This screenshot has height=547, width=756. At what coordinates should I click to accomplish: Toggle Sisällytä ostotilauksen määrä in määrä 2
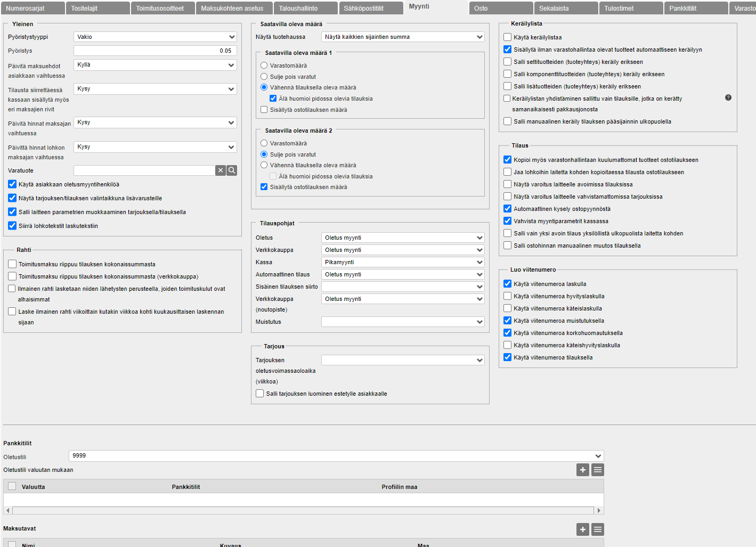pos(264,187)
